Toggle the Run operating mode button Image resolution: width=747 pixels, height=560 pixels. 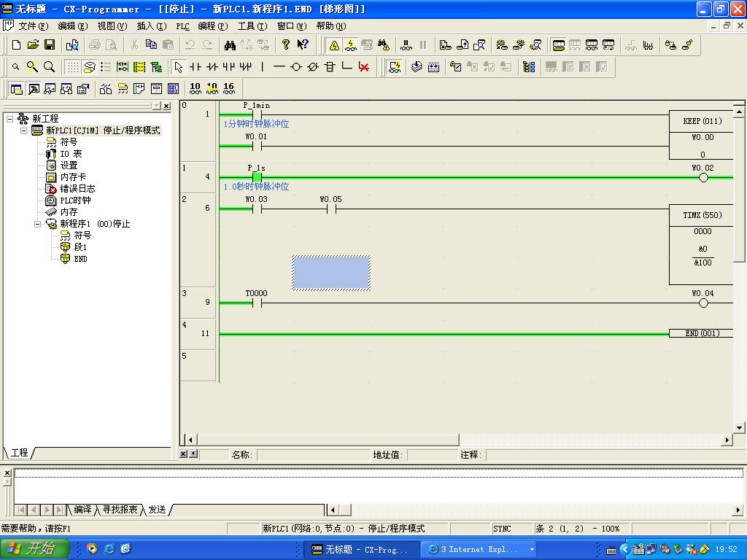coord(608,45)
